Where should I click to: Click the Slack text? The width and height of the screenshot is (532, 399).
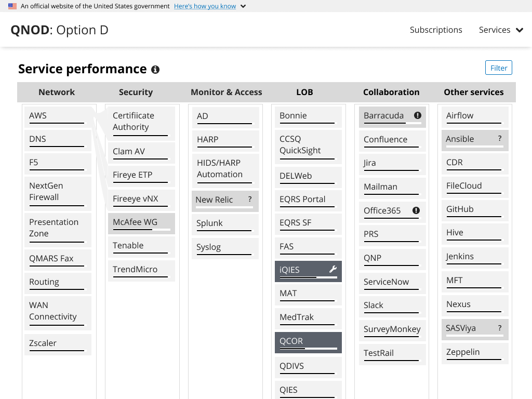click(373, 305)
